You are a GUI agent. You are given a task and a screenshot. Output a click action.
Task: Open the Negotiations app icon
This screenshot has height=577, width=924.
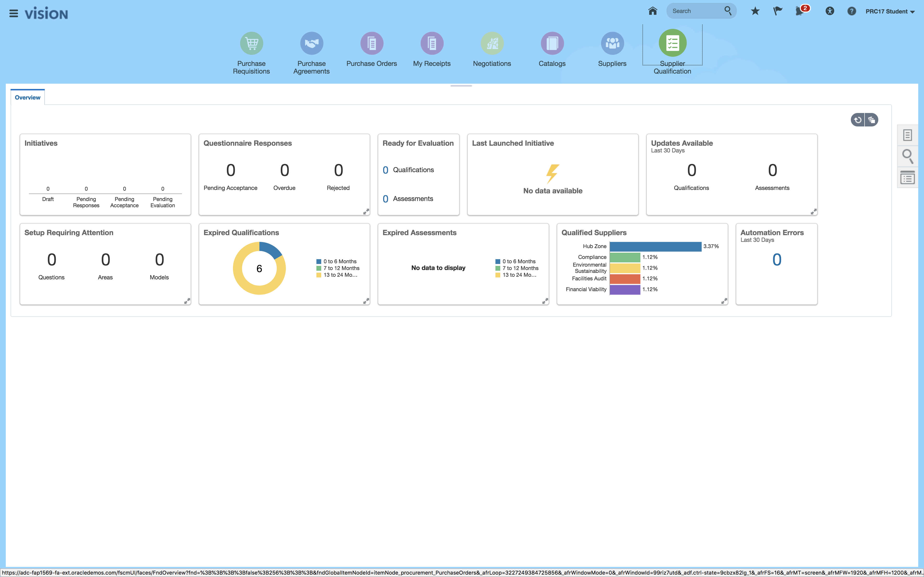click(x=492, y=44)
